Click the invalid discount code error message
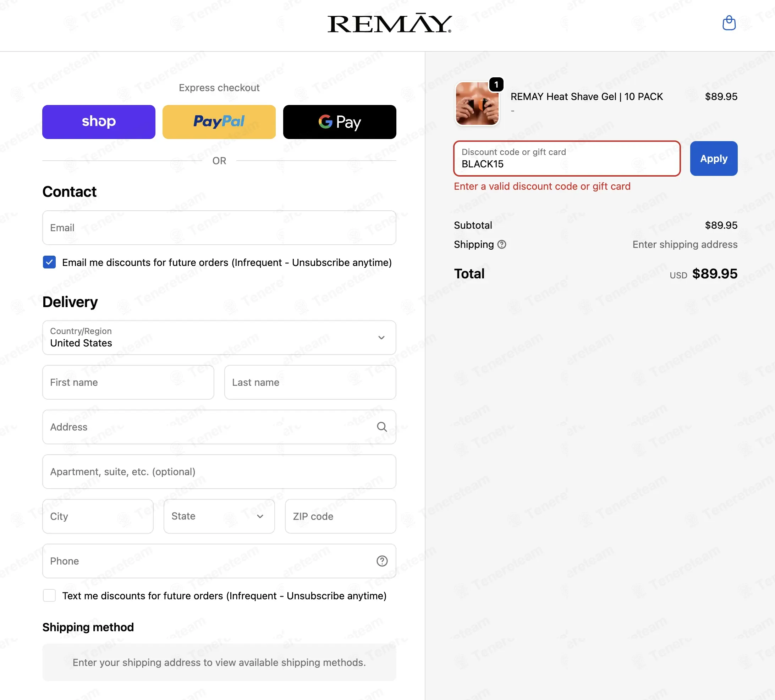775x700 pixels. (x=542, y=186)
